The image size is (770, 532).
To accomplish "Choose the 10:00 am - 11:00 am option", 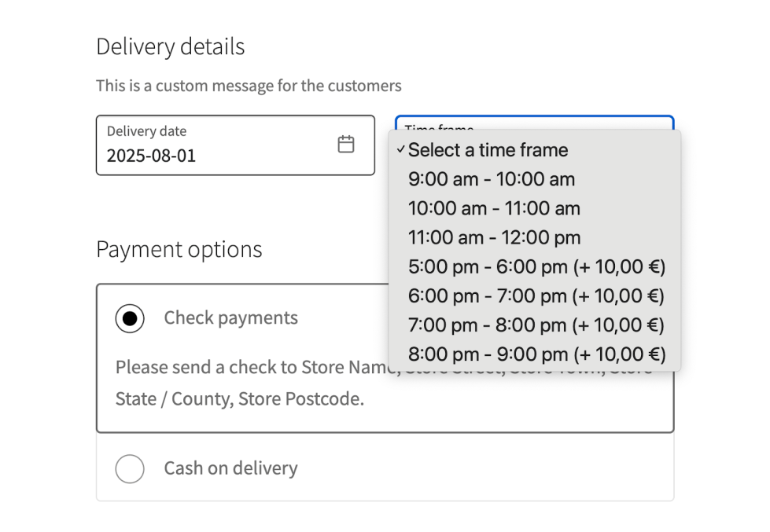I will click(x=494, y=208).
